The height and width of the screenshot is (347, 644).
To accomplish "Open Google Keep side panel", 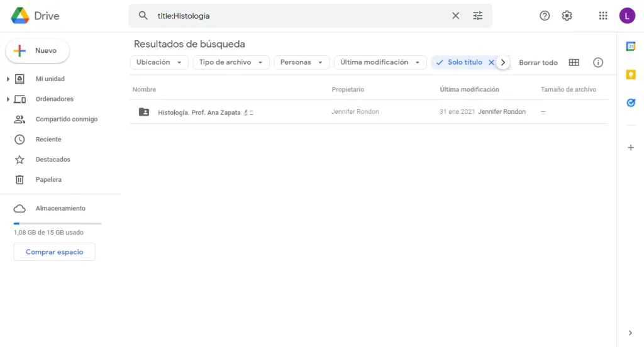I will [631, 74].
